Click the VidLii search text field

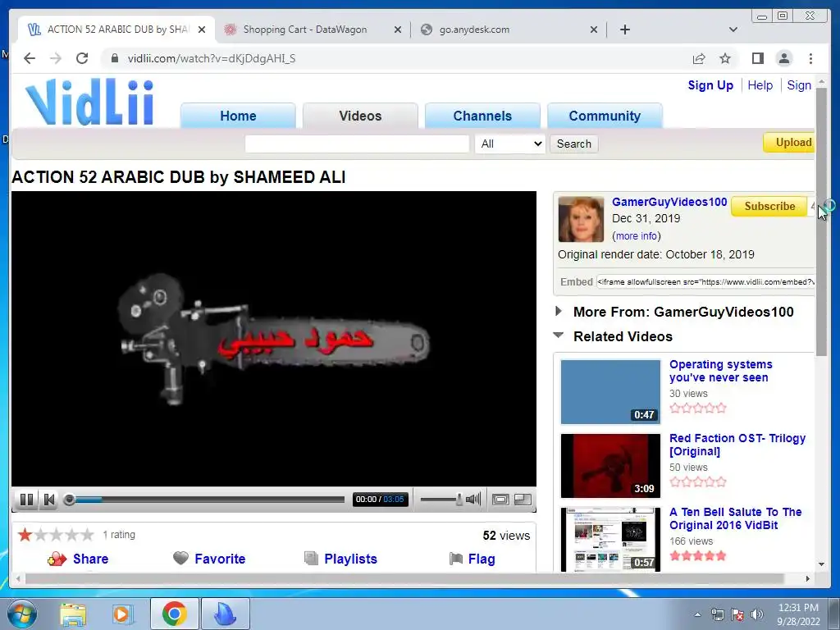click(357, 144)
